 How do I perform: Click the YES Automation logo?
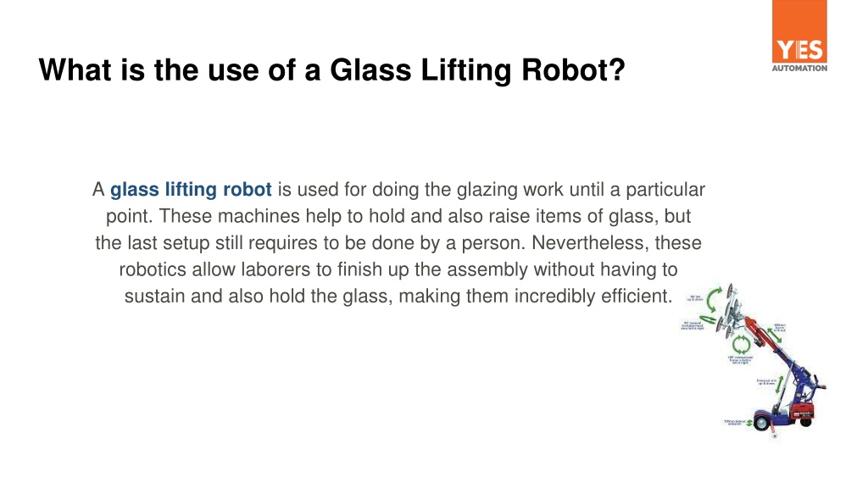coord(799,36)
